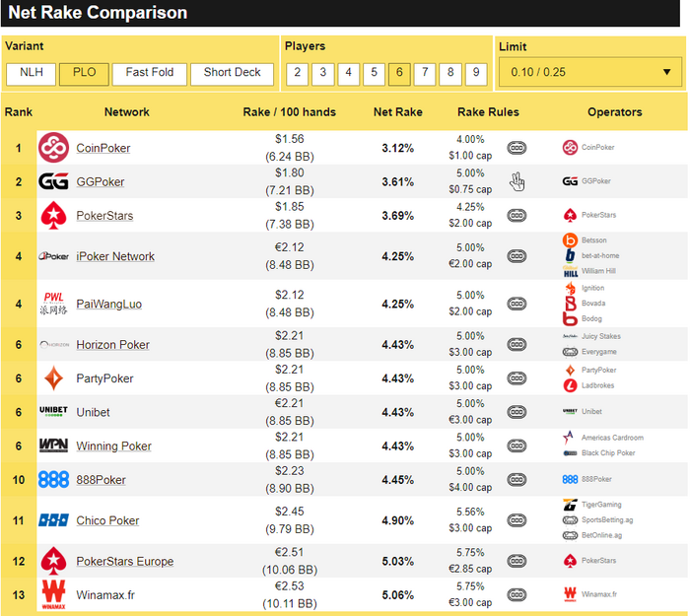Choose 7 players
Screen dimensions: 690x616
[x=425, y=74]
